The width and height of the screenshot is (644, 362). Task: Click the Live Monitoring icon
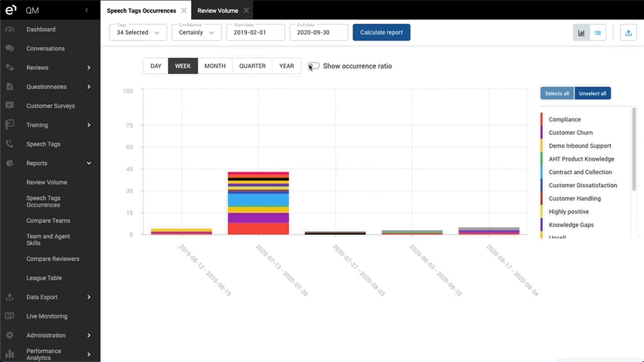pos(10,316)
